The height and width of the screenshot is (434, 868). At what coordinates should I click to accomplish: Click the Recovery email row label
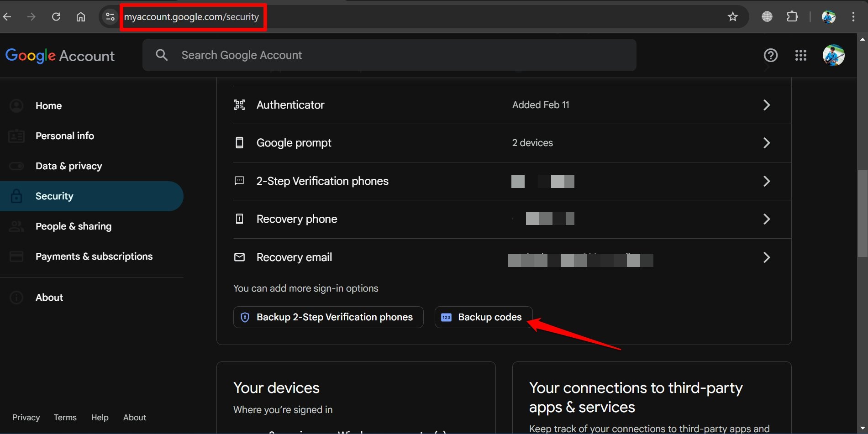[x=294, y=257]
